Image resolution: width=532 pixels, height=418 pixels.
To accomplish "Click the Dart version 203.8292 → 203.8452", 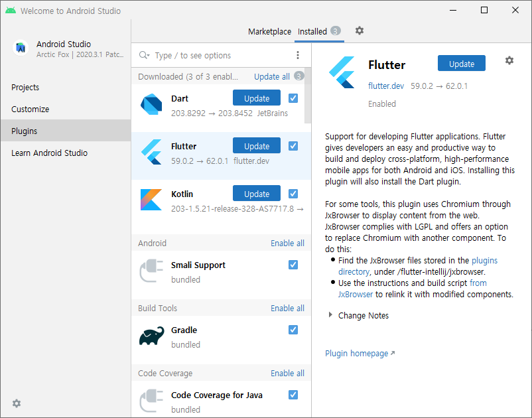I will tap(212, 113).
